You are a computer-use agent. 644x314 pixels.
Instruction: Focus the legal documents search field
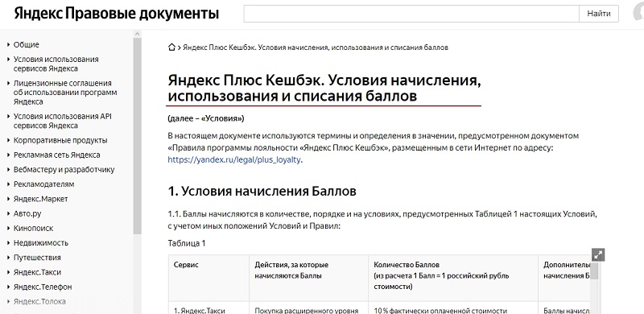point(411,14)
